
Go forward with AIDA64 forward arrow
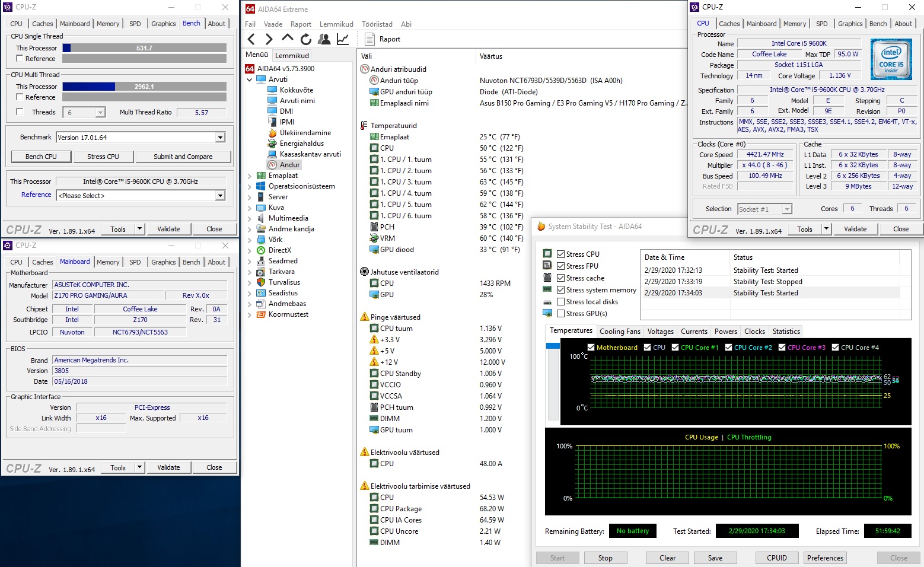tap(269, 39)
